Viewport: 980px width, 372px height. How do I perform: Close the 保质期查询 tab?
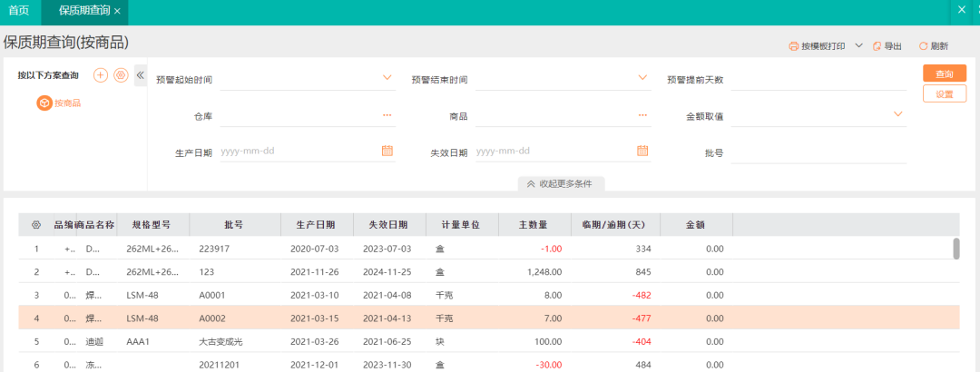[117, 11]
